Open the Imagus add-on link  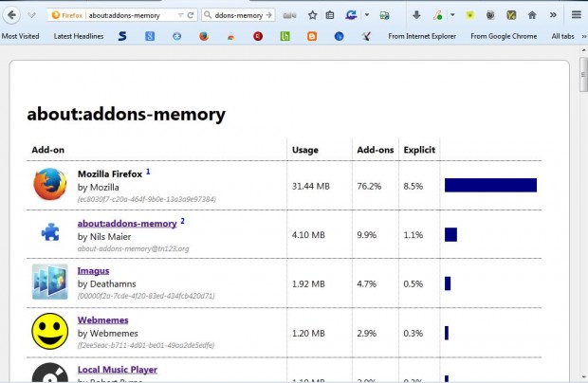pos(93,270)
